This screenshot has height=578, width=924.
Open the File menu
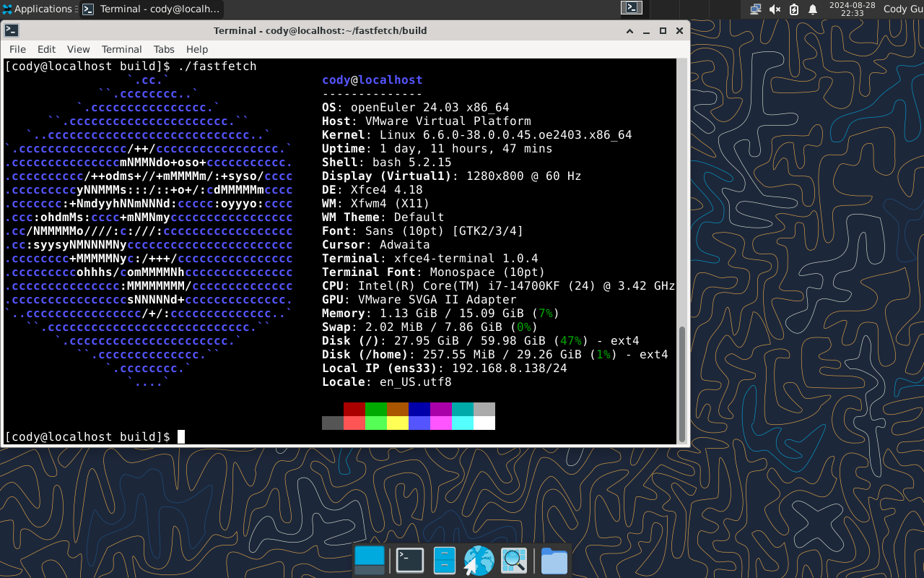(17, 49)
